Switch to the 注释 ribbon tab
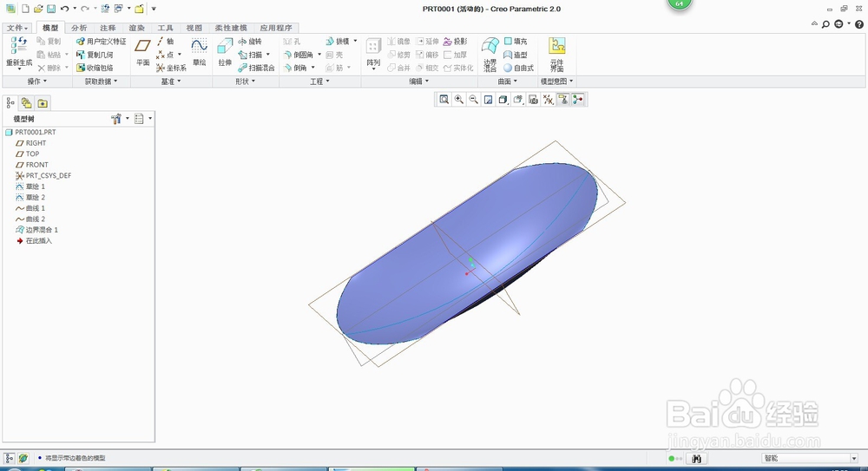868x471 pixels. point(108,28)
